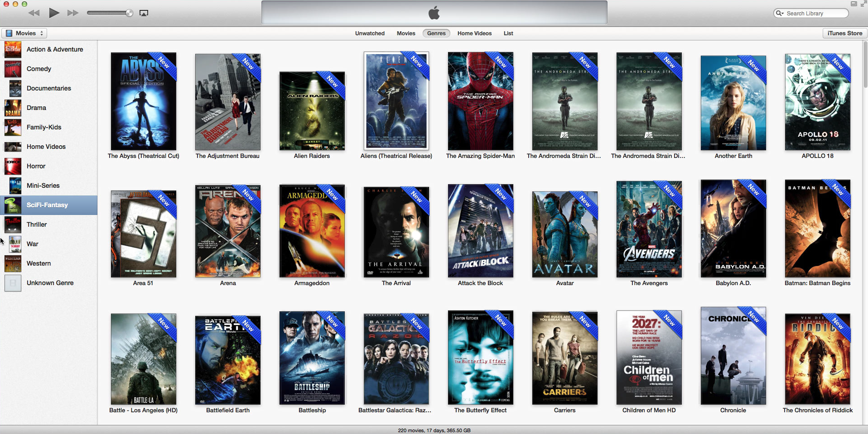Open the Children of Men HD poster
The image size is (868, 434).
coord(649,358)
